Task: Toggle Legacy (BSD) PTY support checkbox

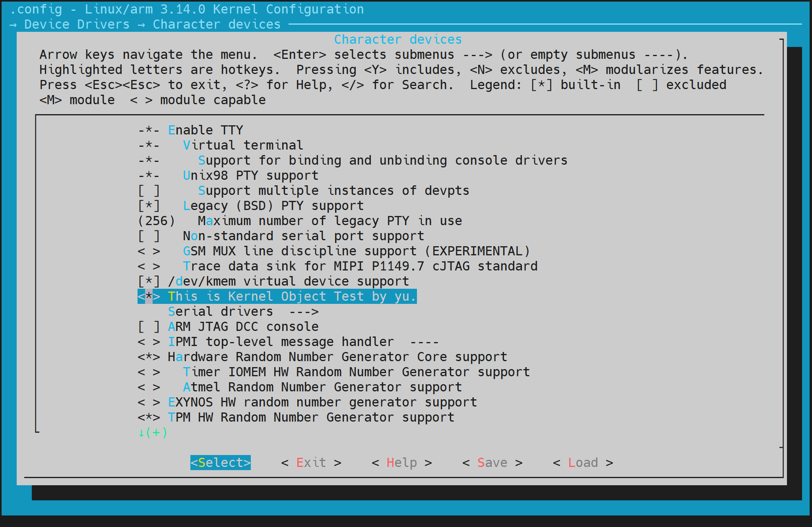Action: pyautogui.click(x=149, y=206)
